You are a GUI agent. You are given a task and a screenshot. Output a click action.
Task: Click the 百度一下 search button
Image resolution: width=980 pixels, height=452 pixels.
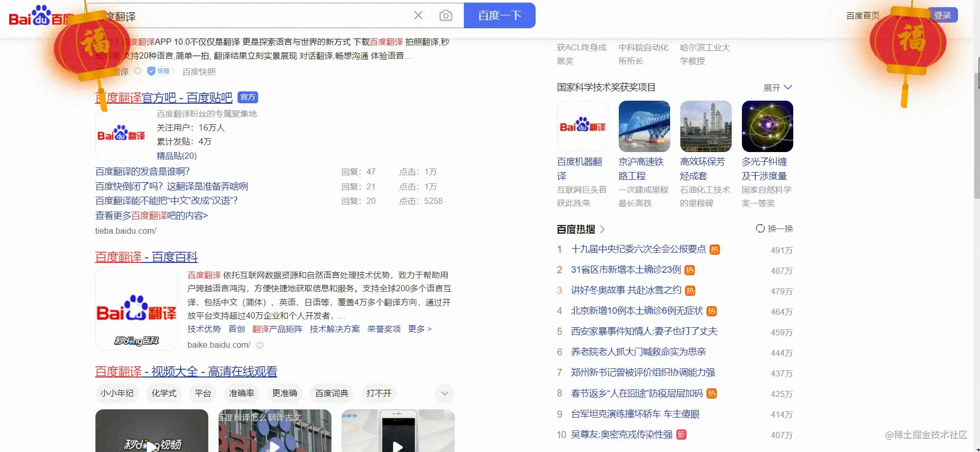point(500,15)
